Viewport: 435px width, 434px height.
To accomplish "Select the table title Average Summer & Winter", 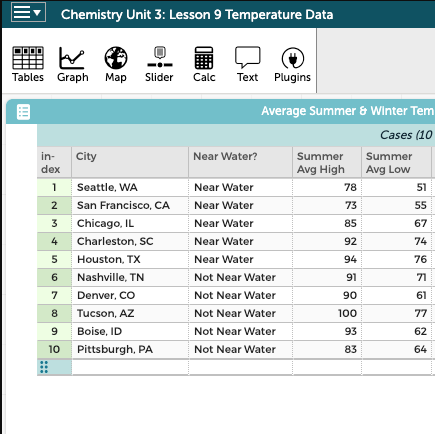I will click(x=348, y=111).
